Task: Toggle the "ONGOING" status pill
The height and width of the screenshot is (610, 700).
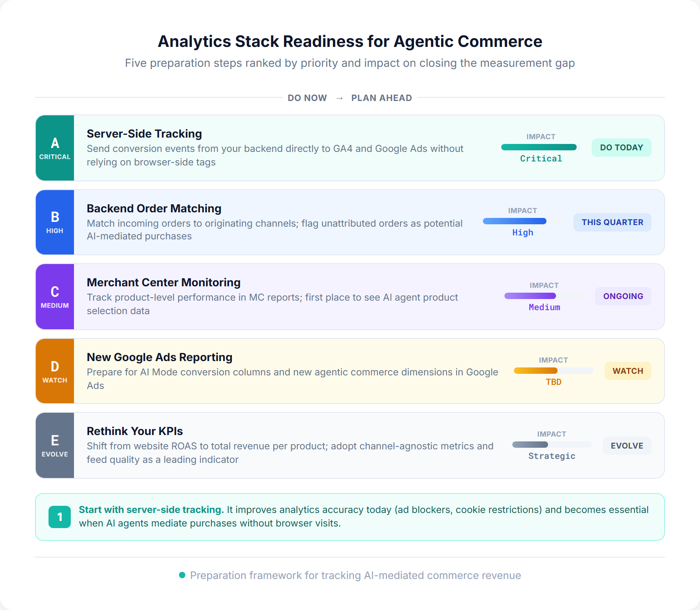Action: (623, 296)
